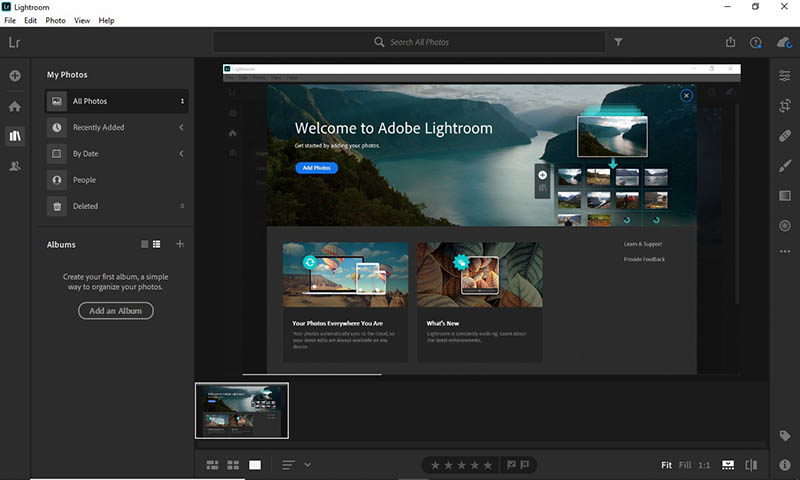The image size is (800, 480).
Task: Switch to photo grid view
Action: (212, 465)
